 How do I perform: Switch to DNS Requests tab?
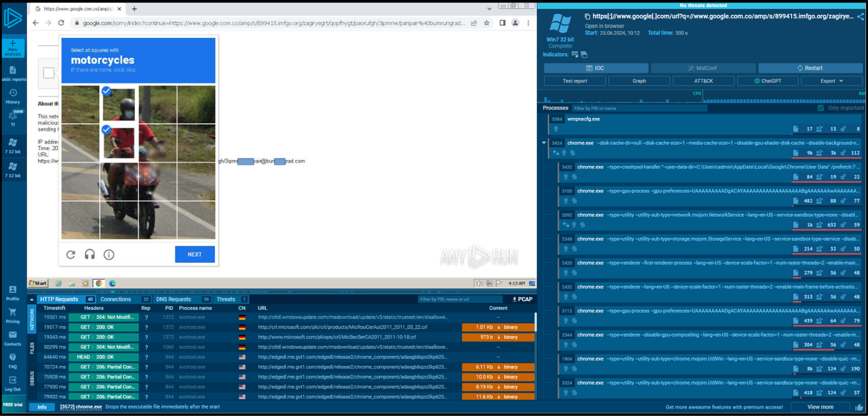(x=182, y=299)
